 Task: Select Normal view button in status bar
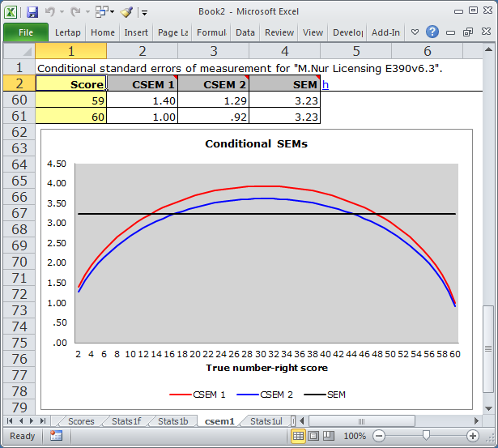click(x=298, y=436)
